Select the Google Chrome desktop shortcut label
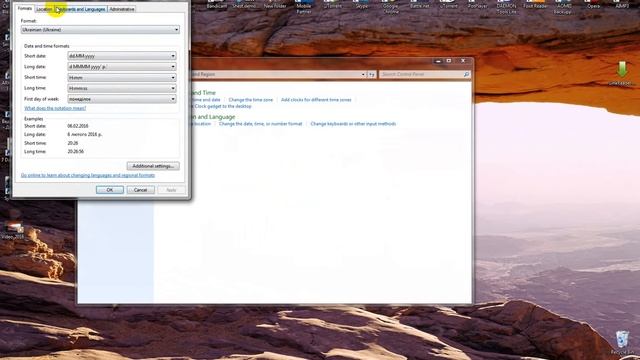Screen dimensions: 640x360 [391, 9]
